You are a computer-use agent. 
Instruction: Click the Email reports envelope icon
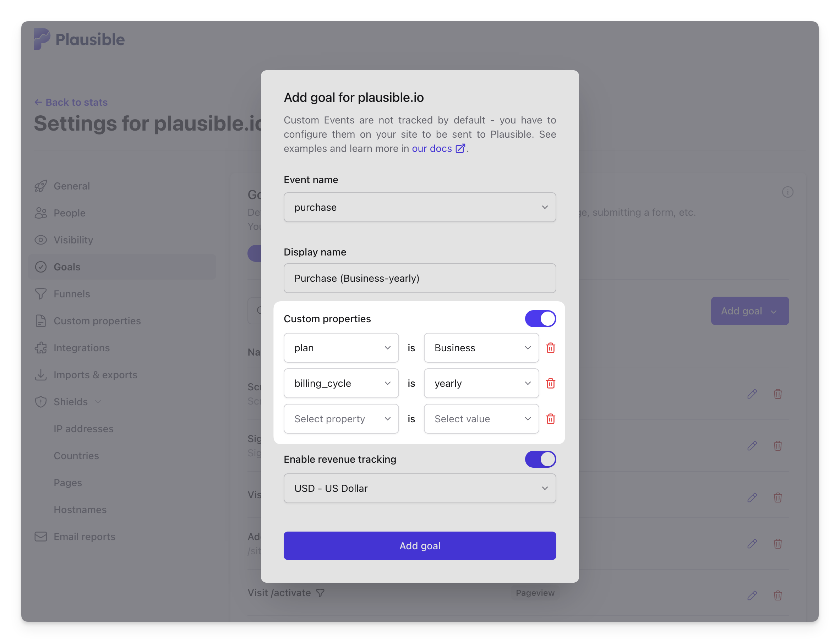point(40,536)
